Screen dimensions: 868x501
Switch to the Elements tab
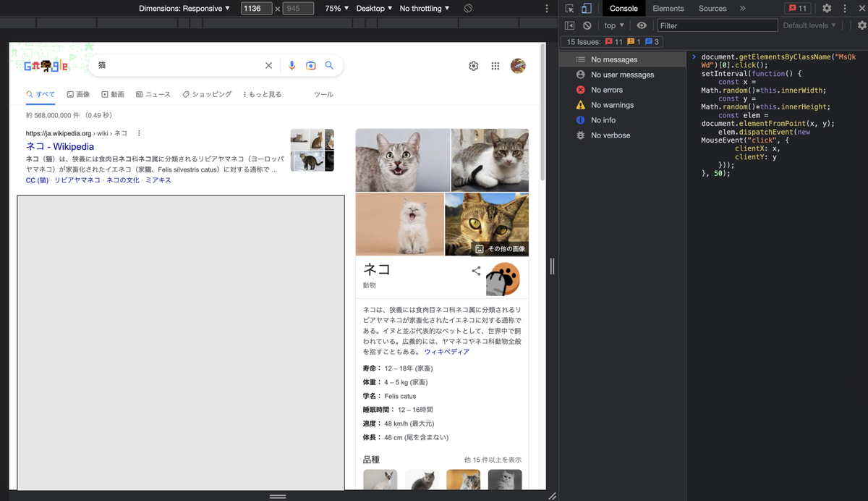tap(668, 9)
